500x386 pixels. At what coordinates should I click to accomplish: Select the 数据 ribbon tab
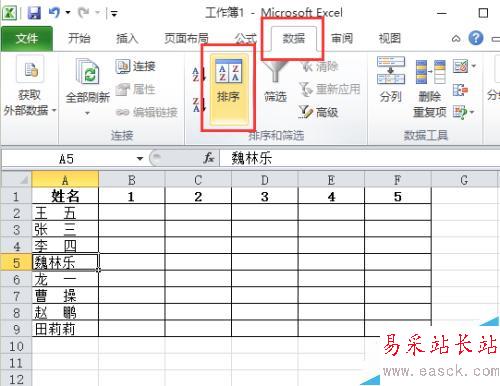click(294, 39)
